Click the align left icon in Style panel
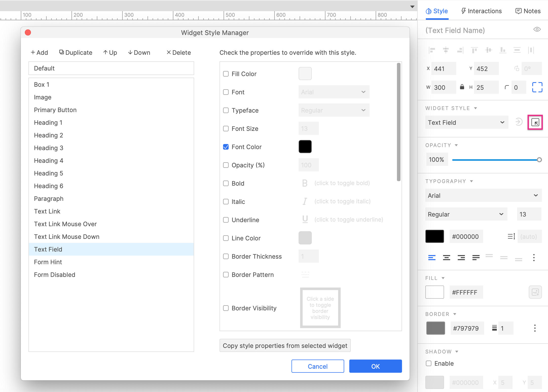 tap(432, 50)
